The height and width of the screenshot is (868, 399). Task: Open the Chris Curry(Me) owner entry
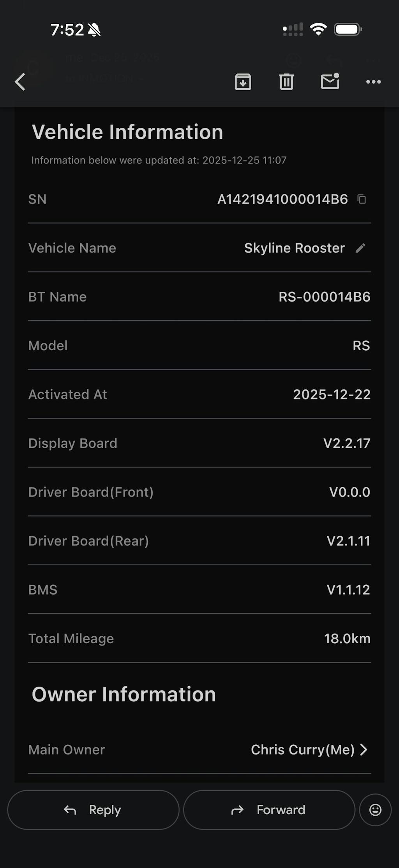(x=302, y=749)
